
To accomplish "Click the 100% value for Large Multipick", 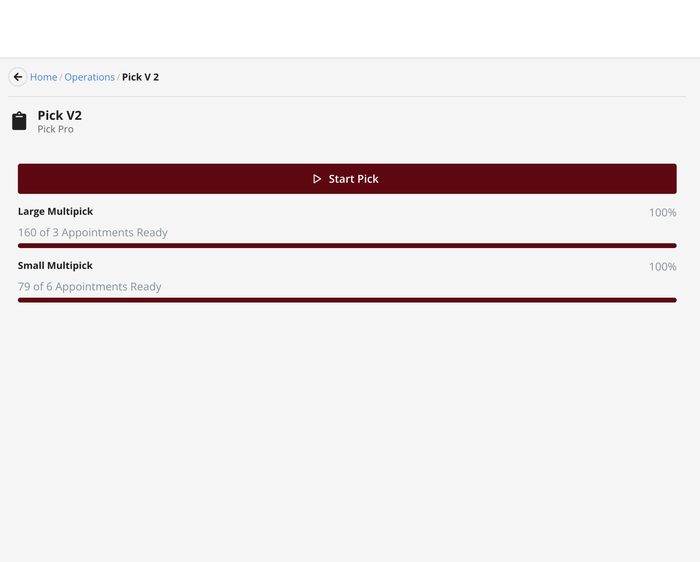I will tap(662, 212).
